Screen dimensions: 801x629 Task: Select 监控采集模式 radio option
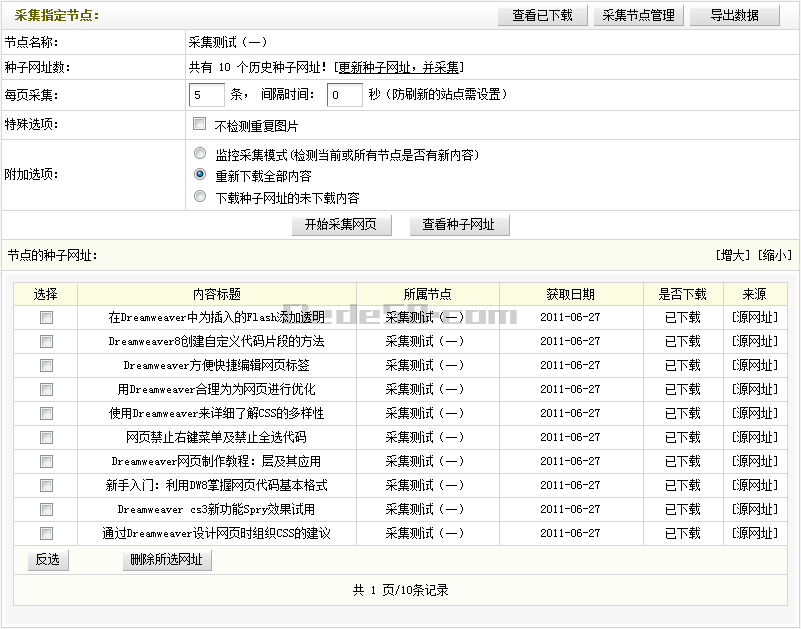pyautogui.click(x=200, y=155)
